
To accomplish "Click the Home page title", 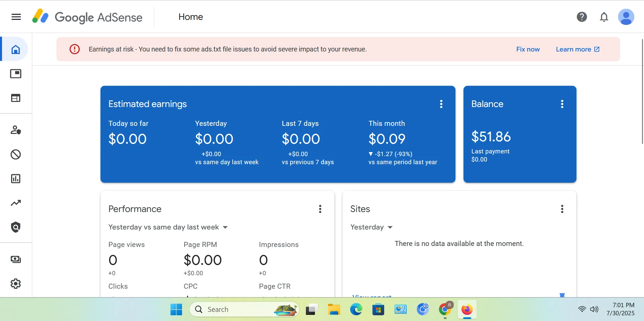I will click(191, 17).
